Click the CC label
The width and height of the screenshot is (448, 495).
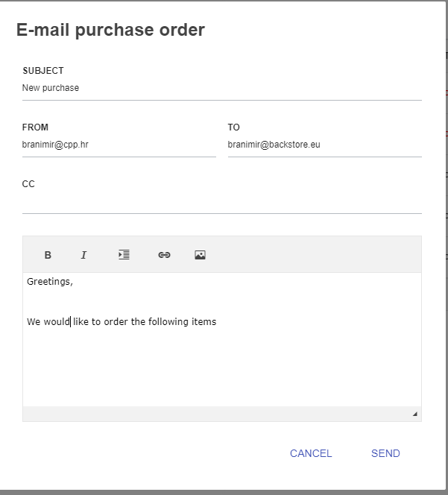[28, 184]
